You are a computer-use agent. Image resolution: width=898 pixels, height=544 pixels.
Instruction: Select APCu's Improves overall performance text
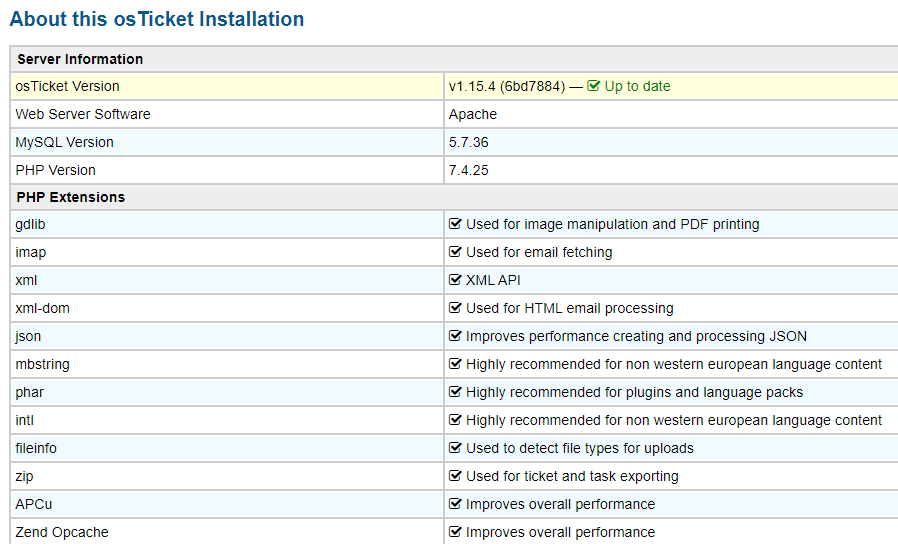click(560, 504)
